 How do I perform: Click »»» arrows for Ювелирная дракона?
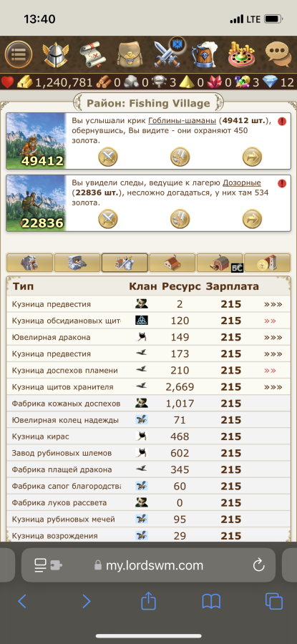pyautogui.click(x=273, y=337)
